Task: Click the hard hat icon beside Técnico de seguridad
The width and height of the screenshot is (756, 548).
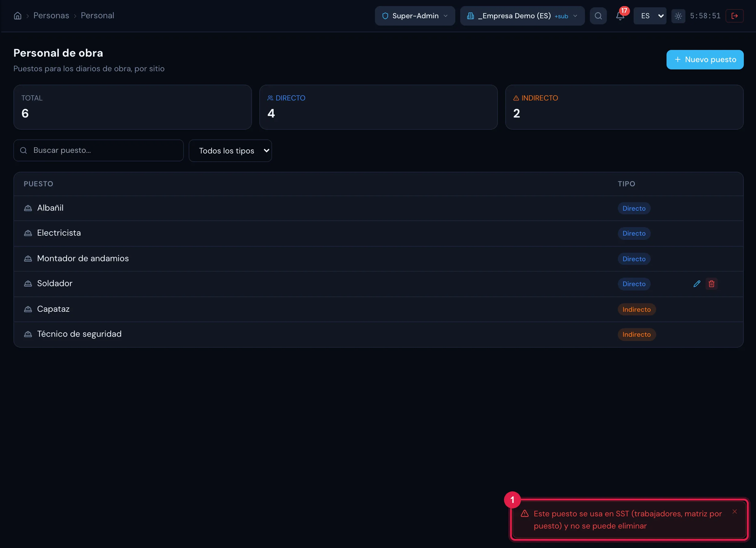Action: pos(28,334)
